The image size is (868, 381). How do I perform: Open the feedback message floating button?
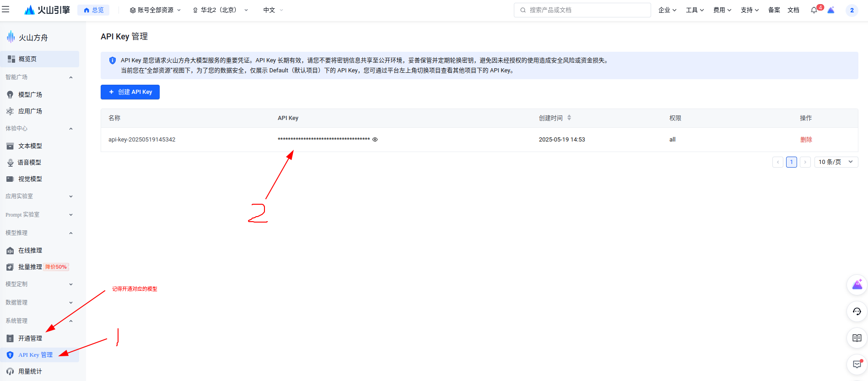point(857,365)
